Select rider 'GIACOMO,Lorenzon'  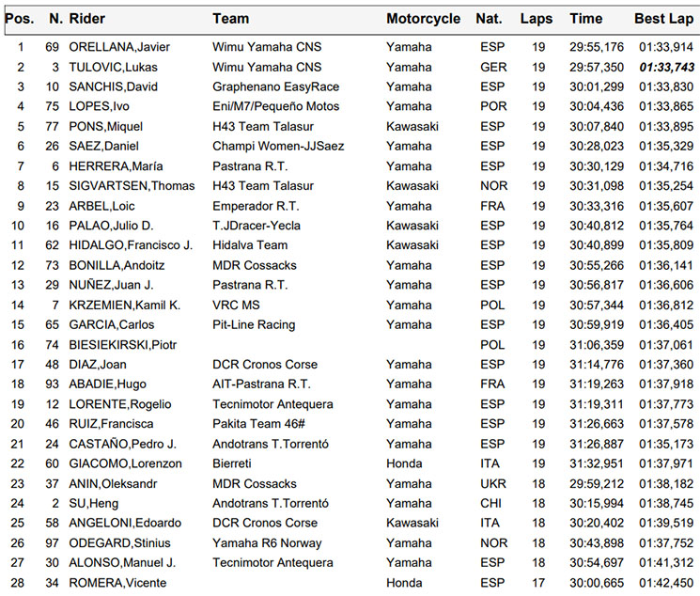coord(126,463)
